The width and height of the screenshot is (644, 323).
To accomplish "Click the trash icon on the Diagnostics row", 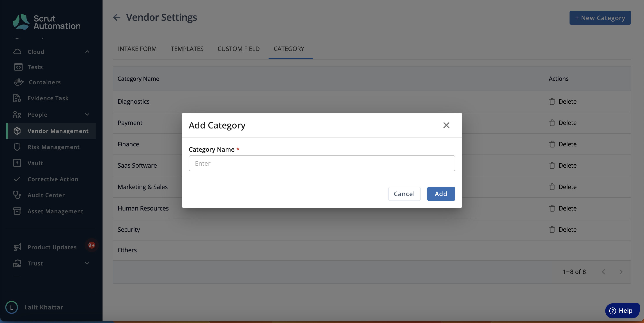I will (x=552, y=101).
